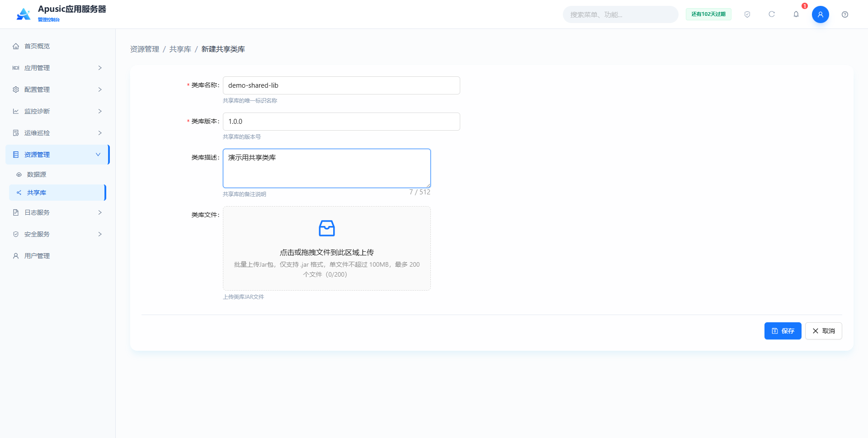Click the 资源管理 sidebar icon

click(x=16, y=155)
